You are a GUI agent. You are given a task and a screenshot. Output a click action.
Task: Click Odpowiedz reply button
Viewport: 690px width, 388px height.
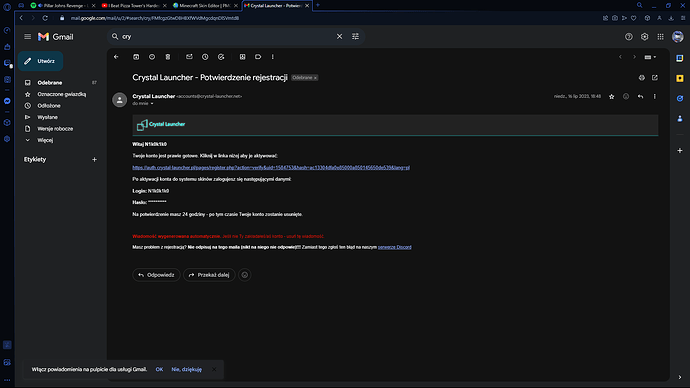pos(156,275)
